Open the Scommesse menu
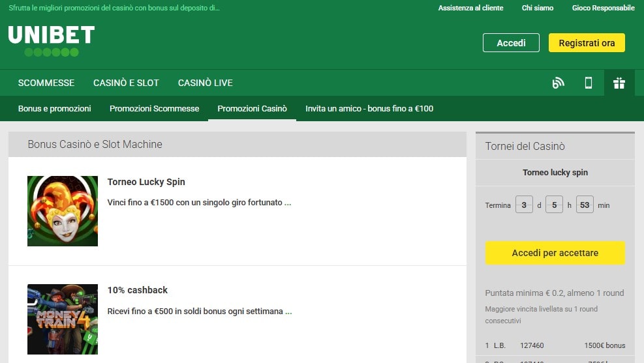 tap(46, 83)
